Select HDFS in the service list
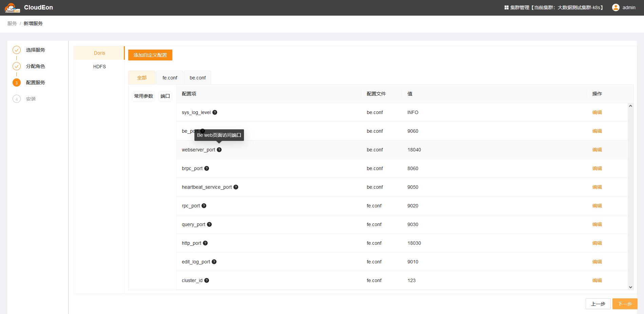Screen dimensions: 644x314 [99, 67]
